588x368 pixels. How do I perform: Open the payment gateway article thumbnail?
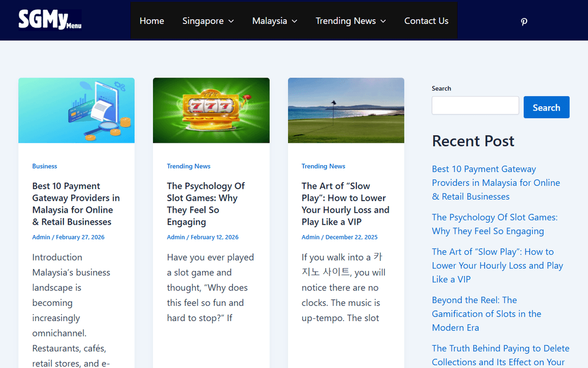coord(77,110)
